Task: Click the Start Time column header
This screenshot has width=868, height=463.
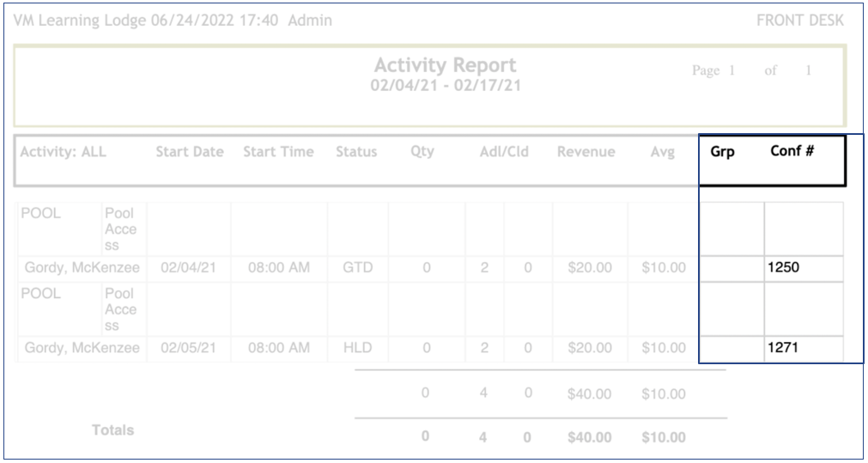Action: point(278,152)
